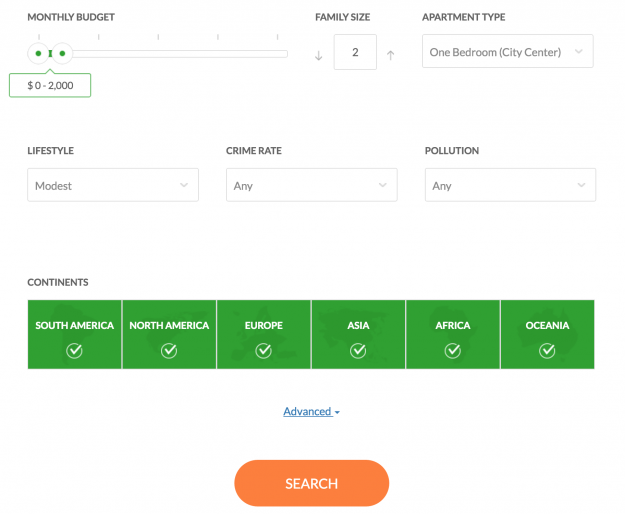Click the checkmark icon under Asia
Viewport: 625px width, 514px height.
tap(358, 350)
